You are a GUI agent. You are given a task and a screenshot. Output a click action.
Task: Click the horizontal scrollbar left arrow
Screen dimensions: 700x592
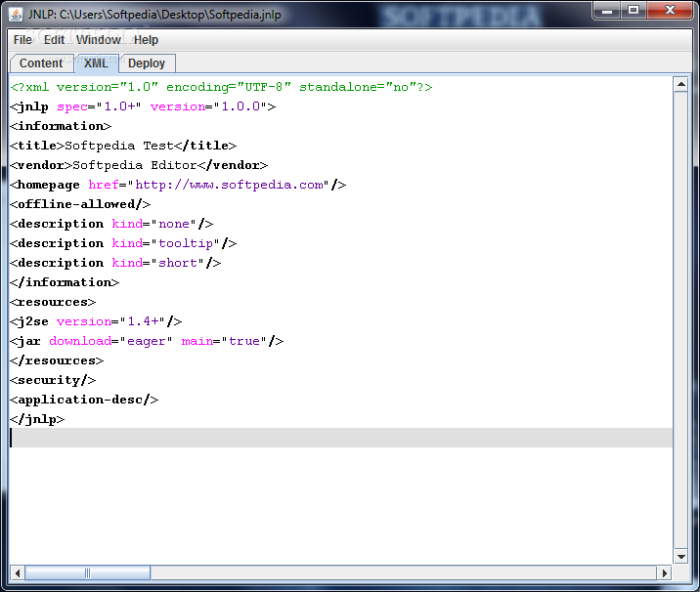tap(18, 572)
